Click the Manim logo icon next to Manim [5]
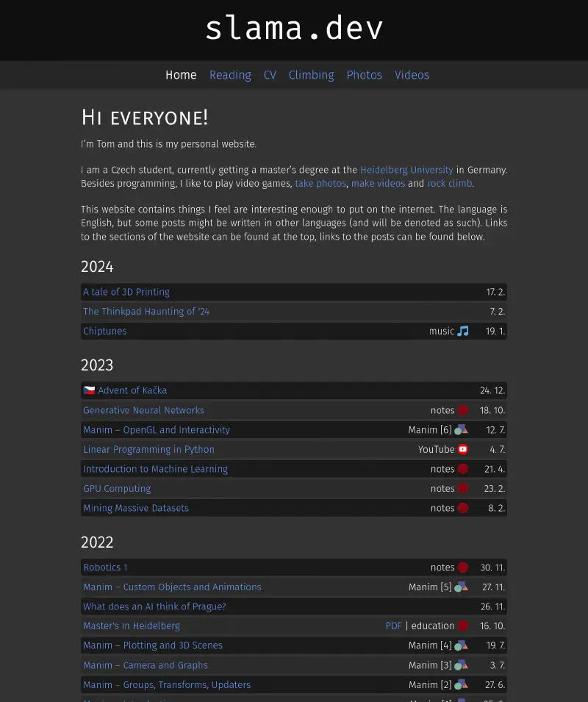This screenshot has height=702, width=588. click(461, 587)
